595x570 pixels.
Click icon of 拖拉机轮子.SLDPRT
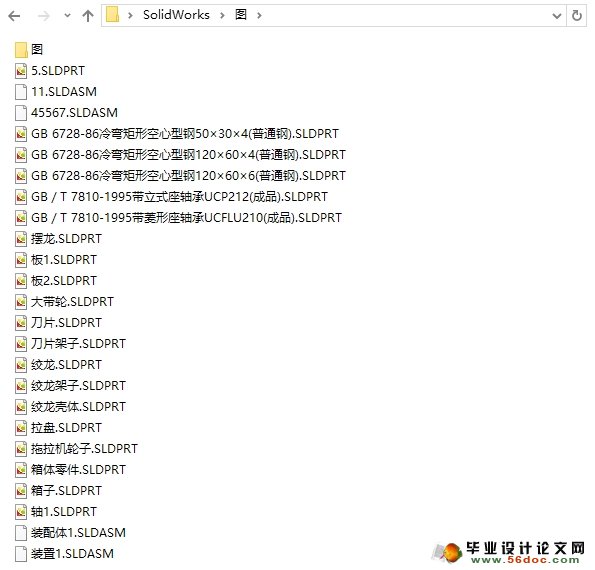[x=21, y=449]
